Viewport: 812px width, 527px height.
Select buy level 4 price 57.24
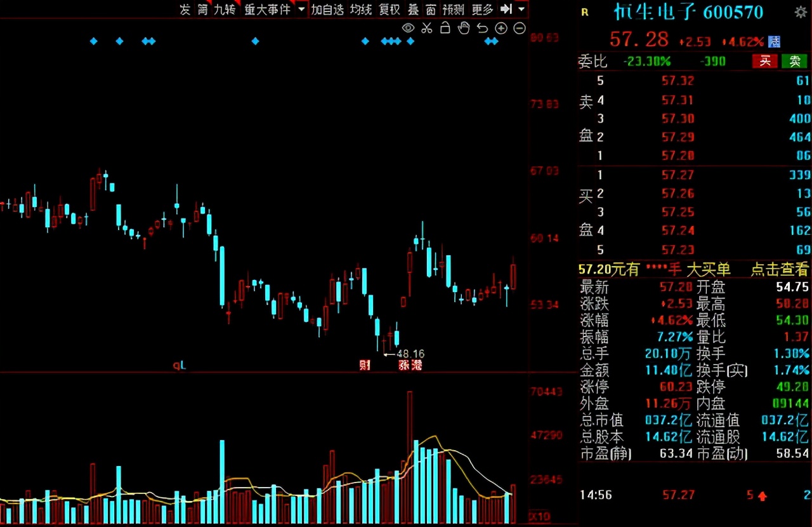click(x=678, y=230)
